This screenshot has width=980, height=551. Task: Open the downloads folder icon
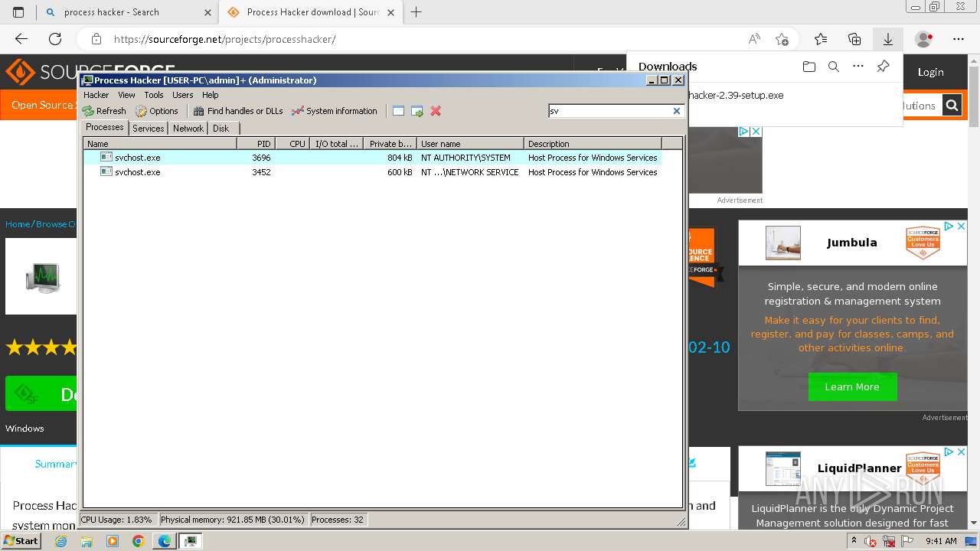tap(809, 67)
